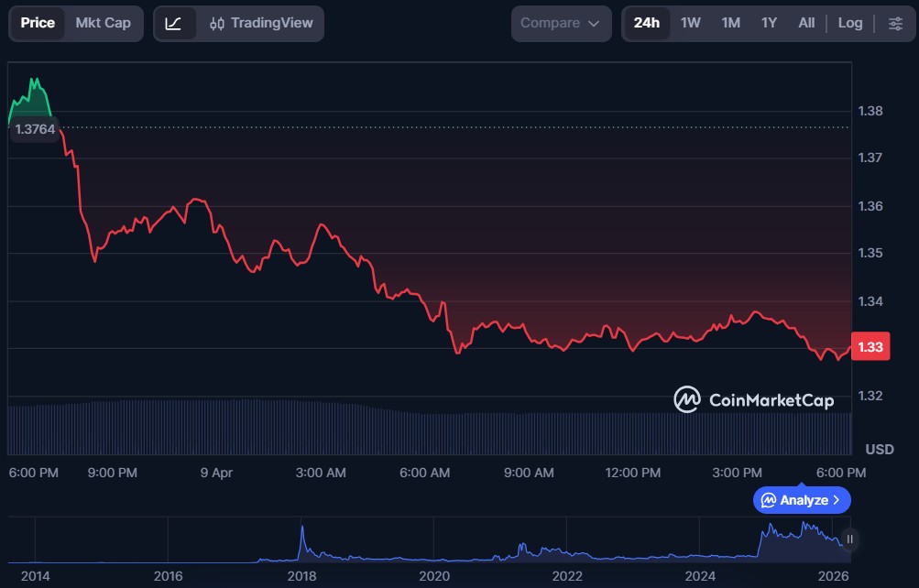Image resolution: width=919 pixels, height=588 pixels.
Task: Switch to the 1W time range
Action: tap(690, 23)
